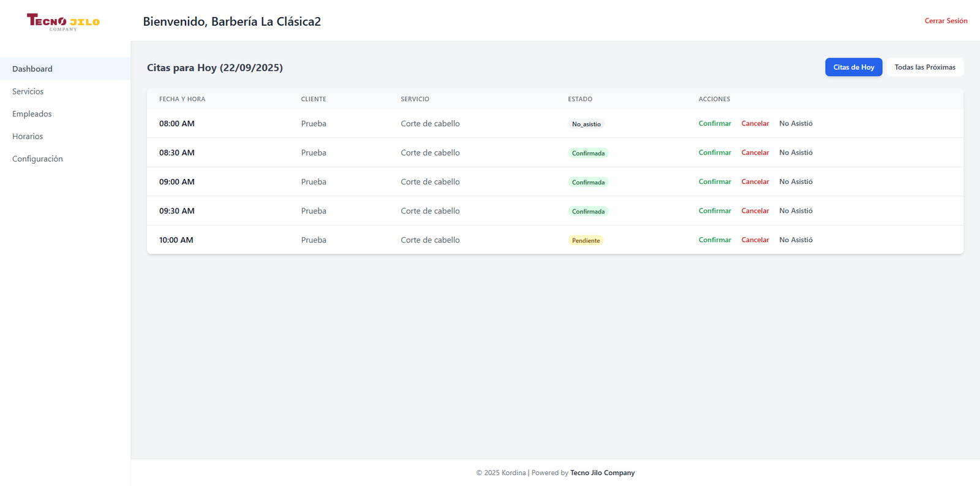Switch to Citas de Hoy view

(x=853, y=67)
